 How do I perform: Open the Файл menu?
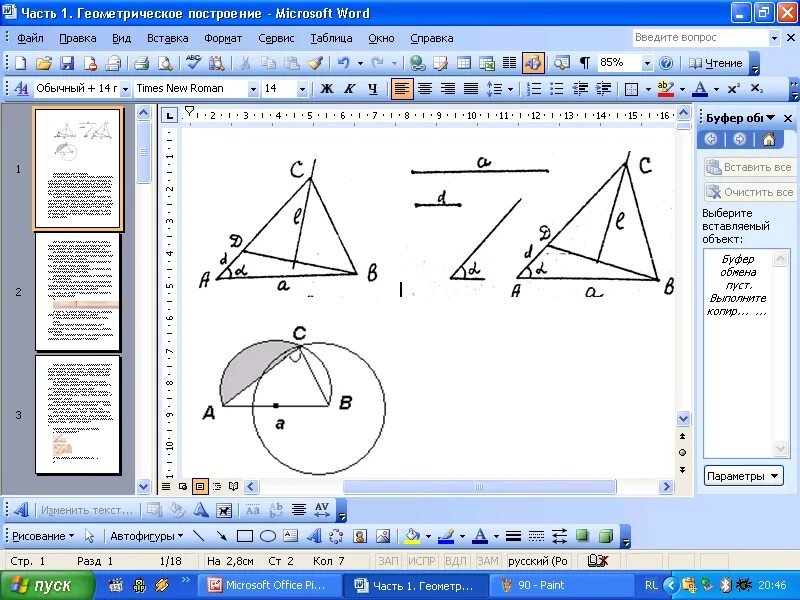(30, 38)
